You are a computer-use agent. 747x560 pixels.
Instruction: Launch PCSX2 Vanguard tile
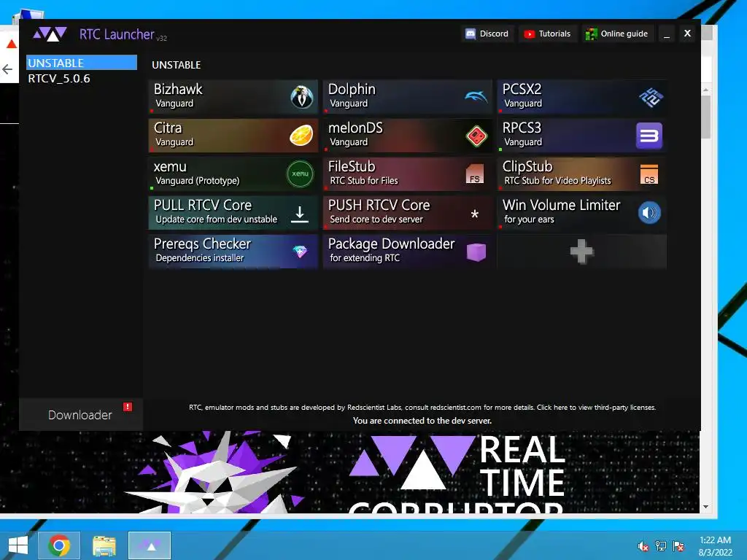pyautogui.click(x=581, y=97)
